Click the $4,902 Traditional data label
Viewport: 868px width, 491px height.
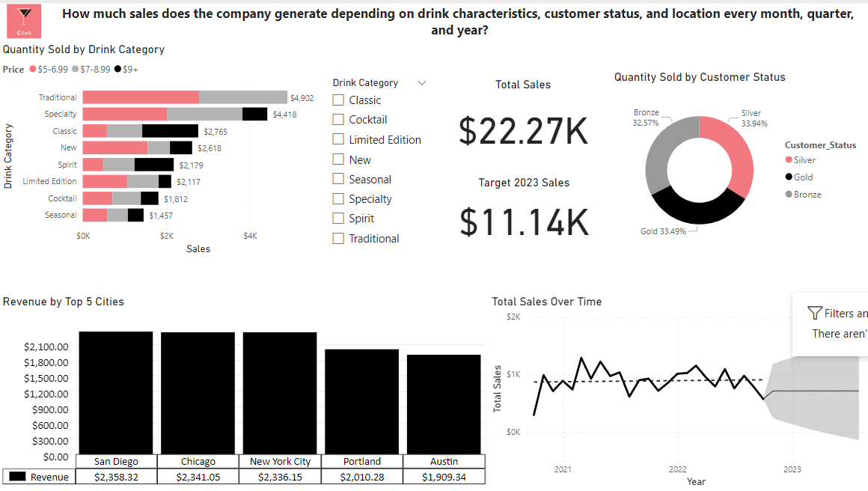tap(302, 98)
